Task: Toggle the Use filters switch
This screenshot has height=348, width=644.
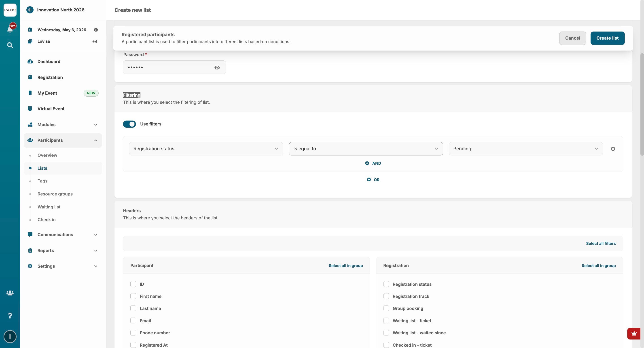Action: [129, 124]
